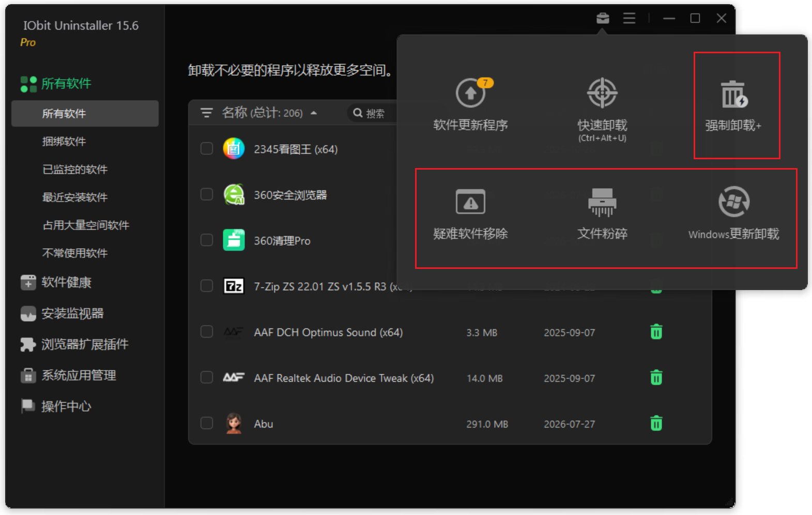Show 不常使用软件 category
The height and width of the screenshot is (515, 812).
pyautogui.click(x=75, y=253)
